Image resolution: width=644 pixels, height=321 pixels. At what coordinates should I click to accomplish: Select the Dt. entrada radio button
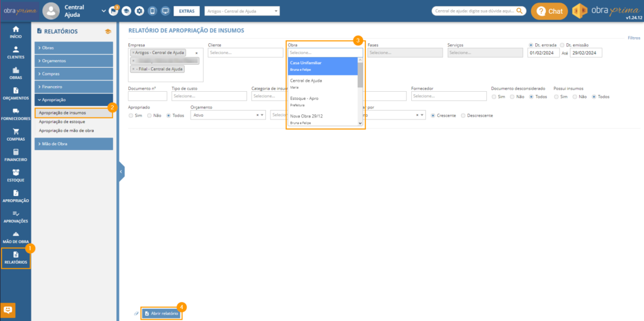[x=531, y=45]
